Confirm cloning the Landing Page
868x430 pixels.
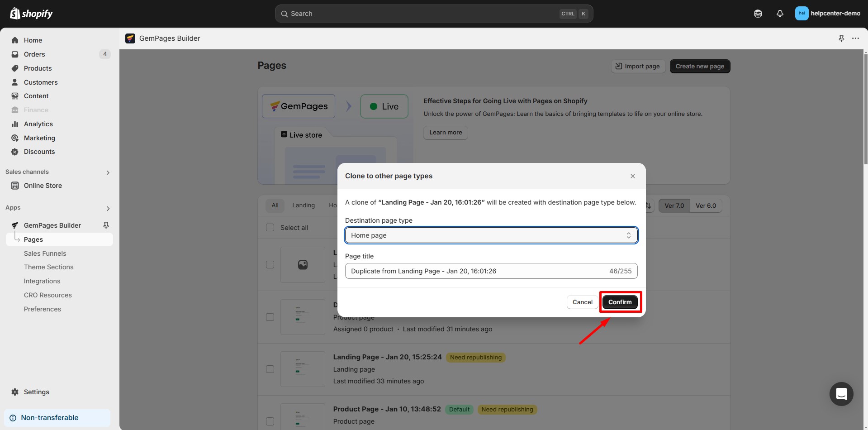click(x=620, y=302)
